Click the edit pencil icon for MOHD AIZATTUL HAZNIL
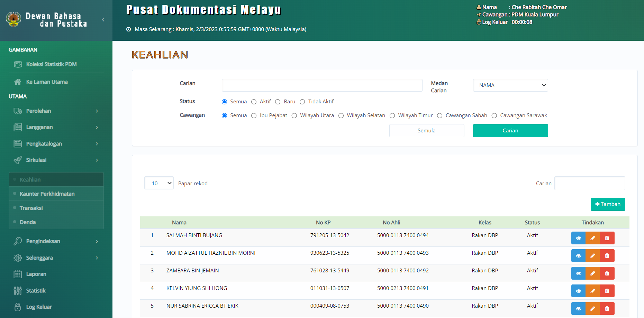 (x=592, y=256)
